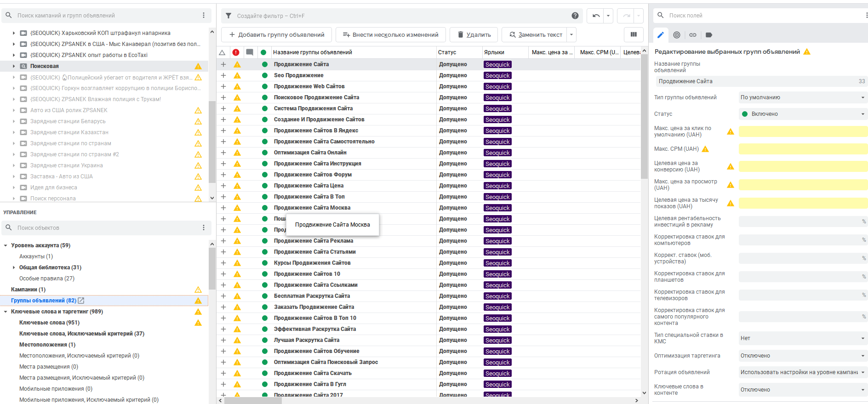This screenshot has height=404, width=868.
Task: Undo the last change
Action: 596,16
